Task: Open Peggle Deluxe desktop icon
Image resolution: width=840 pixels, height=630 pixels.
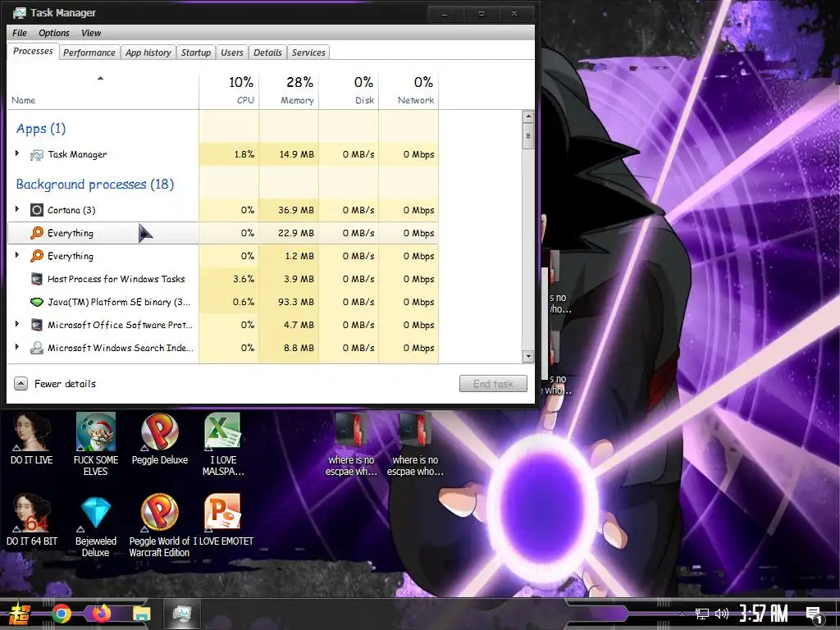Action: (x=160, y=438)
